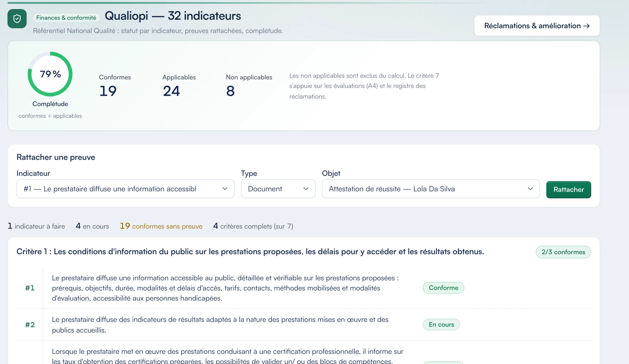
Task: Click the Rattacher button
Action: (568, 189)
